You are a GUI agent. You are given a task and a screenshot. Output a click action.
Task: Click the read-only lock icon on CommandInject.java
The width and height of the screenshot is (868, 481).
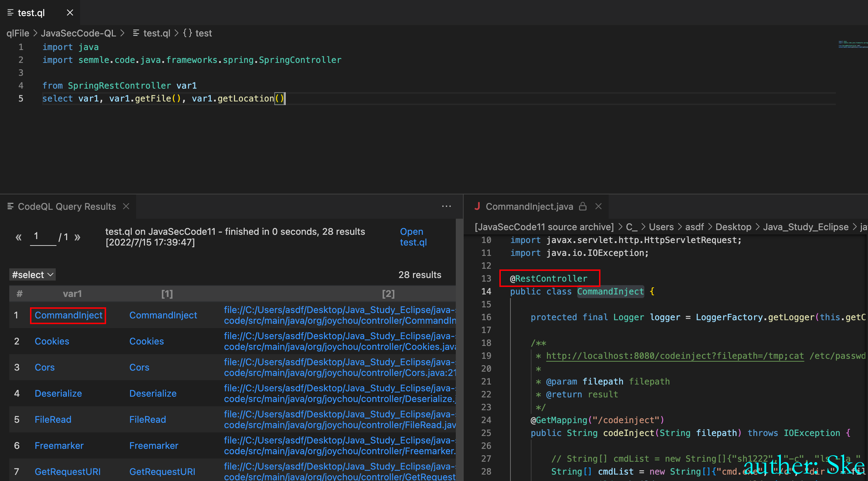(x=583, y=206)
